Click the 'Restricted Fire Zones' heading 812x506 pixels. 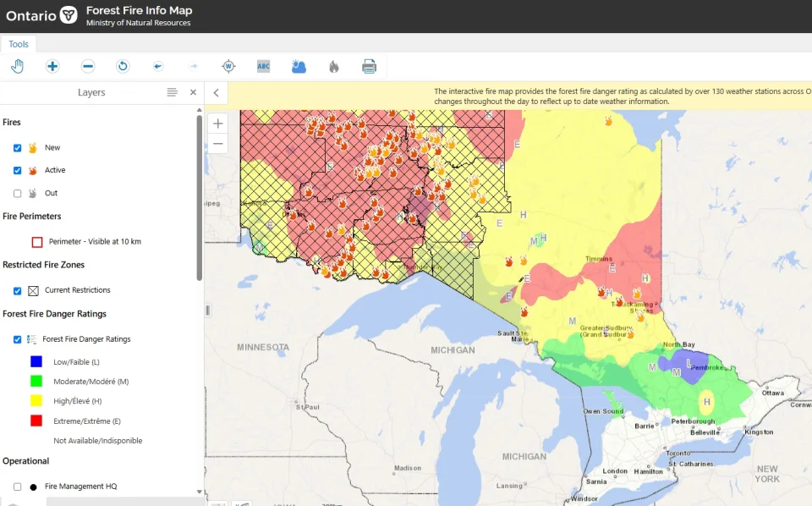tap(43, 265)
